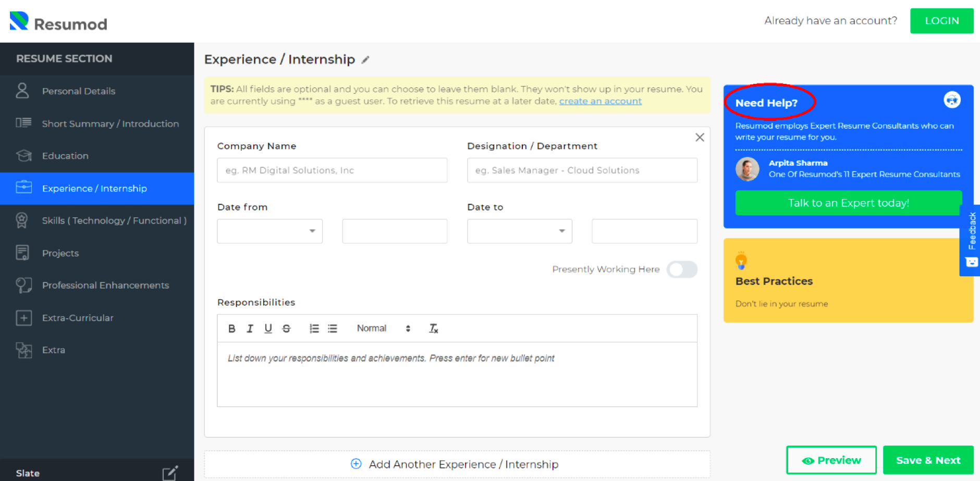Screen dimensions: 980x481
Task: Click the lightbulb Best Practices icon
Action: point(741,260)
